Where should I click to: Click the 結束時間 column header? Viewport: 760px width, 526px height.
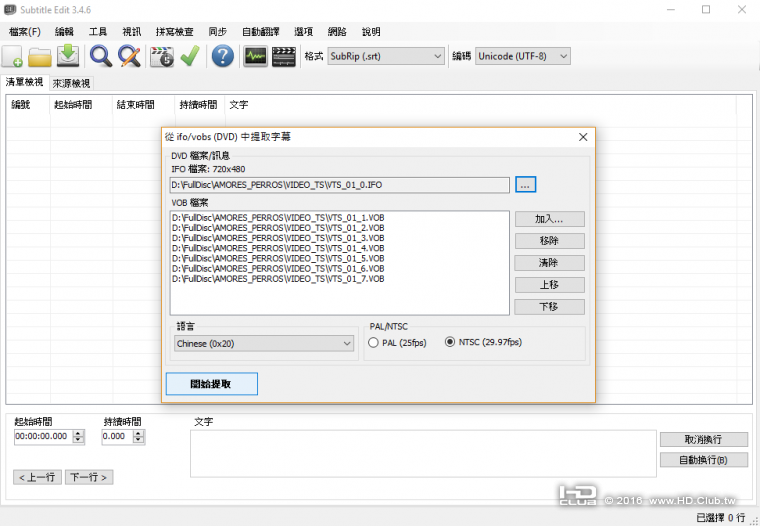pos(143,105)
